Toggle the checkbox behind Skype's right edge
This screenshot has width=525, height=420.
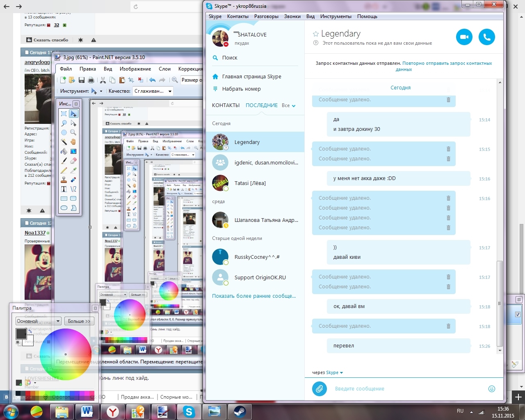click(x=518, y=314)
